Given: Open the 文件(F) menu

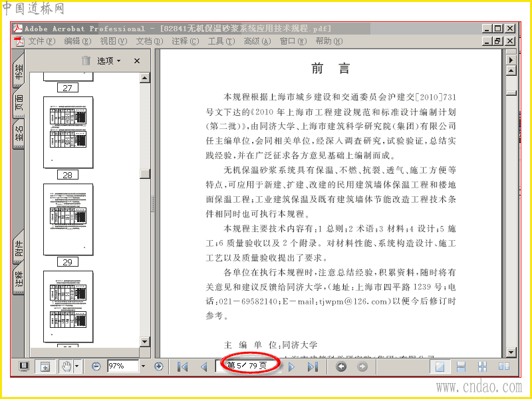Looking at the screenshot, I should (x=41, y=41).
